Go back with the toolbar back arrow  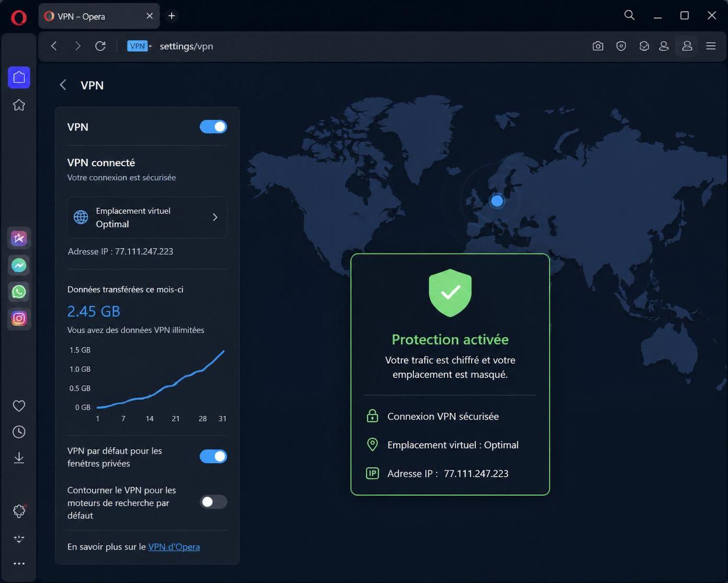pyautogui.click(x=54, y=46)
